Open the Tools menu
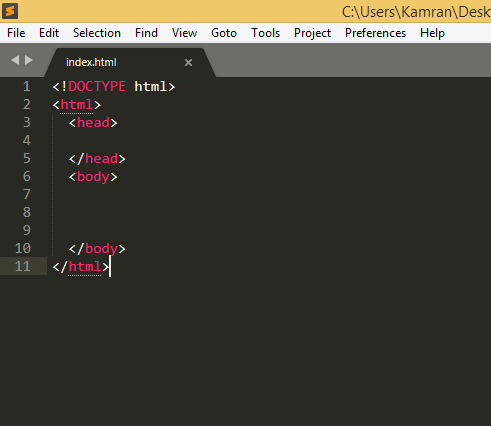 tap(265, 33)
